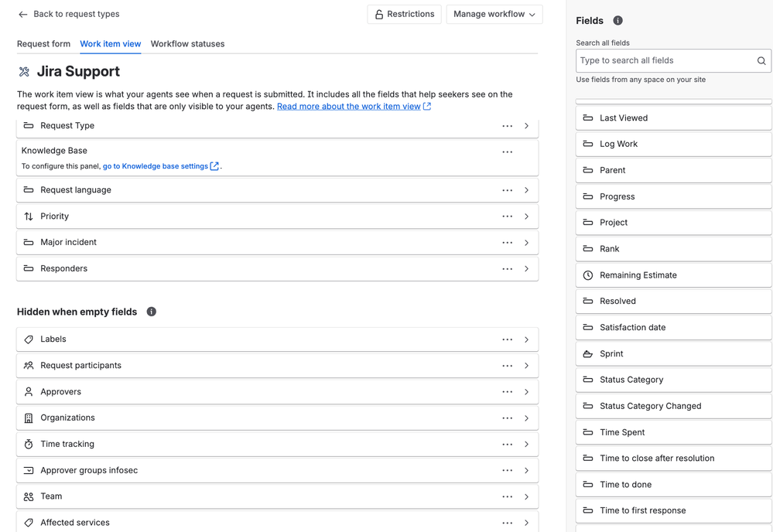
Task: Click the back arrow icon beside request types
Action: click(22, 14)
